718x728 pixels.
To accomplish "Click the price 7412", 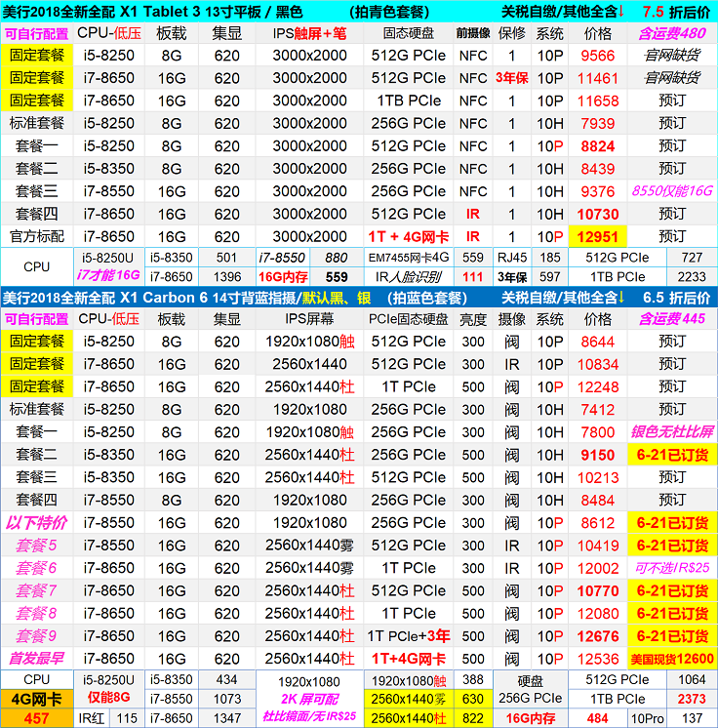I will [597, 410].
